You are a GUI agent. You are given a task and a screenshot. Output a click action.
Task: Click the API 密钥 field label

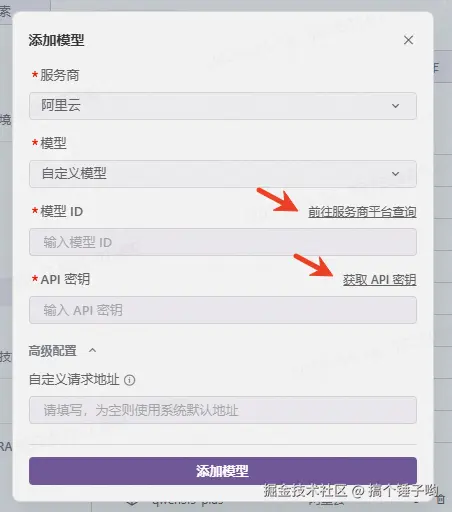click(x=65, y=279)
